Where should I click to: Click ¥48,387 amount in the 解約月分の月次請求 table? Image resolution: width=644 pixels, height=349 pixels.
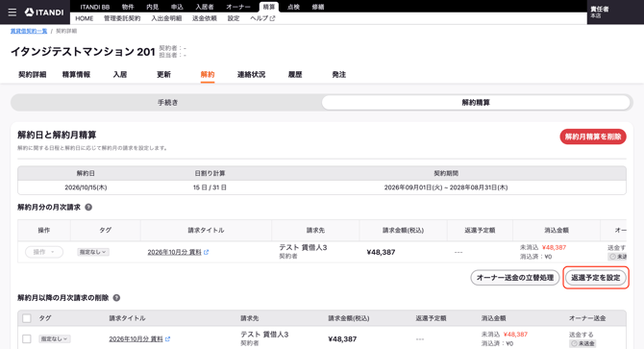click(x=381, y=252)
